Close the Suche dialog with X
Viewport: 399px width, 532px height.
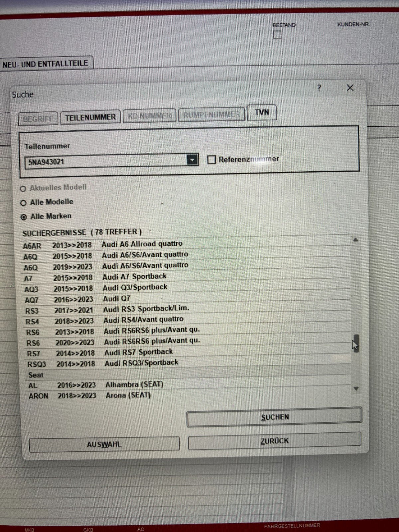click(350, 88)
